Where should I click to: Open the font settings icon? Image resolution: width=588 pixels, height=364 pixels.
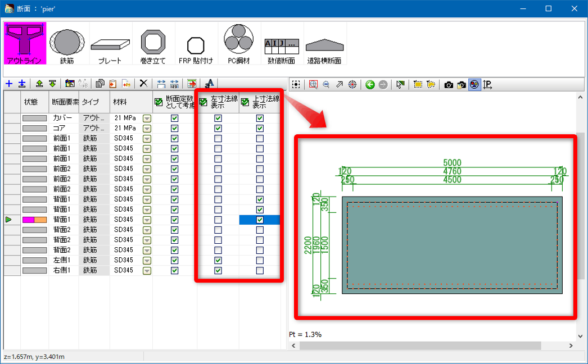[209, 84]
